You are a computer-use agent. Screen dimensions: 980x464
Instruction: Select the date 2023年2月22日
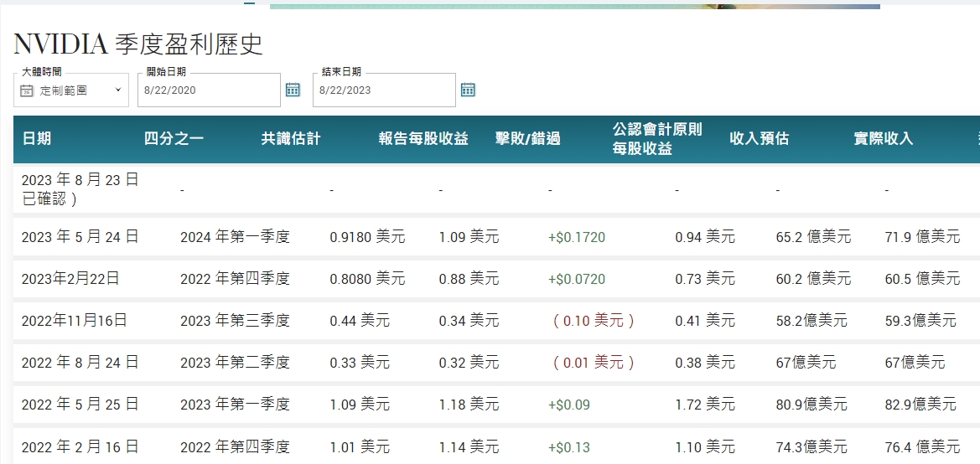pyautogui.click(x=70, y=279)
